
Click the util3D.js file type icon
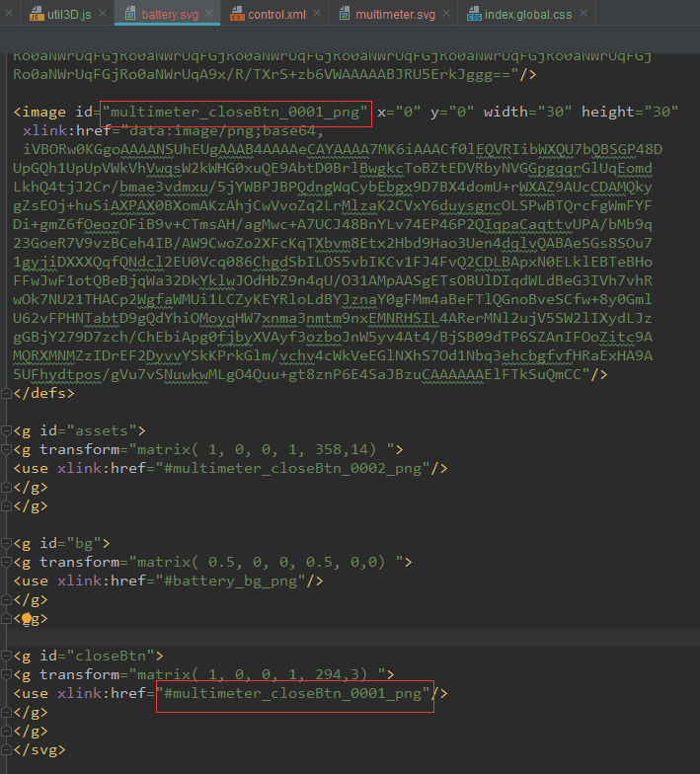coord(36,14)
